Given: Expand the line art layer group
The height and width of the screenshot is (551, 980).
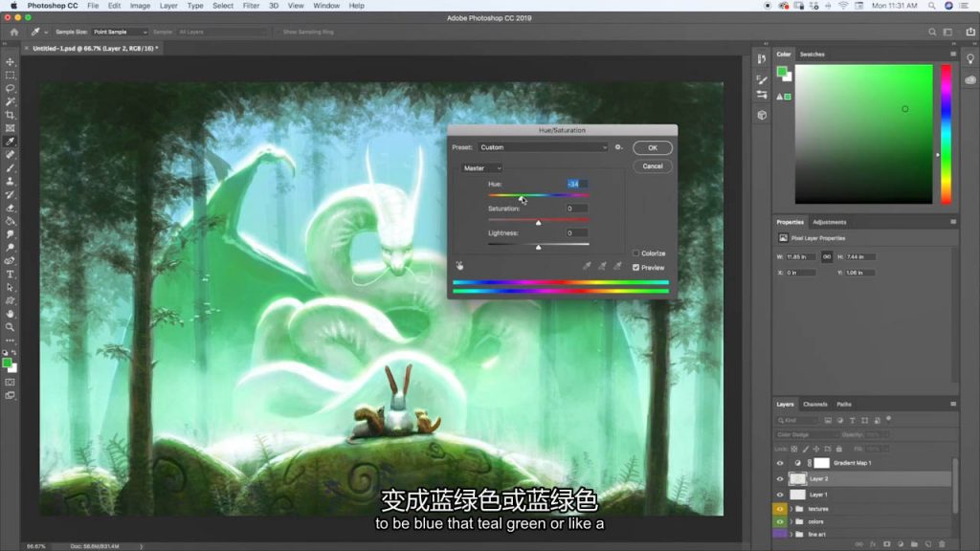Looking at the screenshot, I should [791, 534].
